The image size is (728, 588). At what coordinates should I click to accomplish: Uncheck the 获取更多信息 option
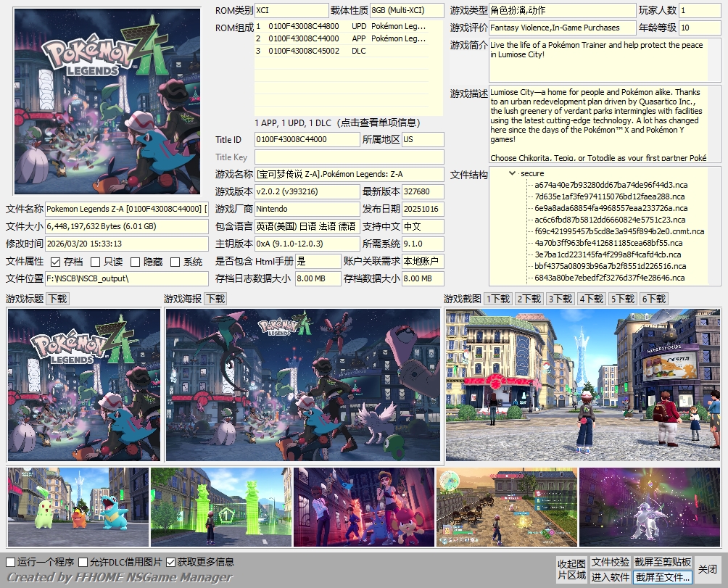pos(170,561)
